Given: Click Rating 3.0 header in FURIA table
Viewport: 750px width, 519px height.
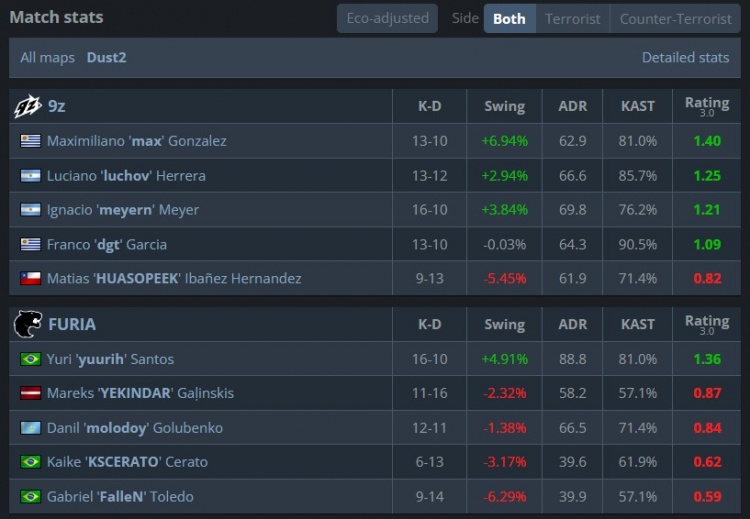Looking at the screenshot, I should [x=707, y=324].
